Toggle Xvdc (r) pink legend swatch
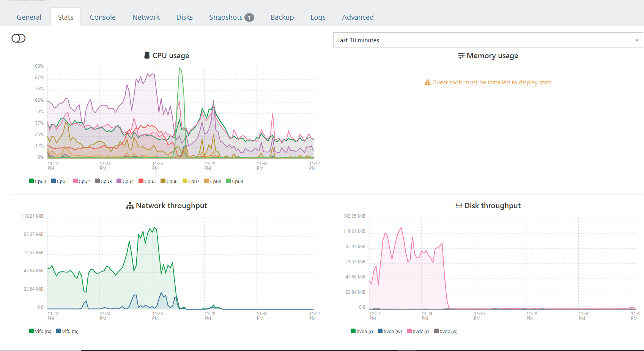 (409, 331)
